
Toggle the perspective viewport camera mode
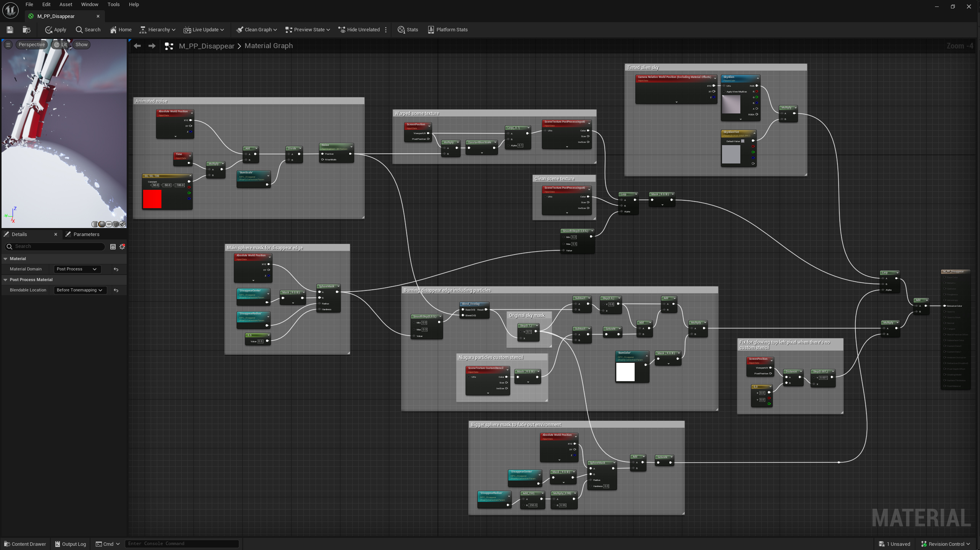31,44
